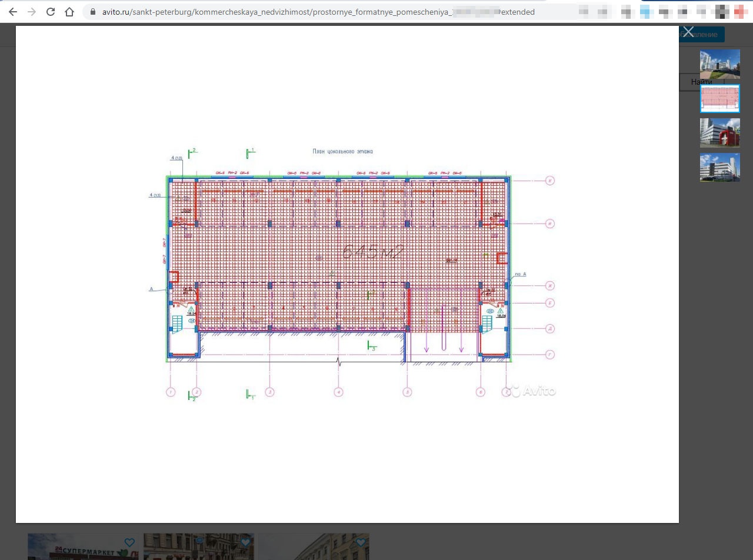Click the blue button behind the overlay
This screenshot has width=753, height=560.
coord(702,35)
